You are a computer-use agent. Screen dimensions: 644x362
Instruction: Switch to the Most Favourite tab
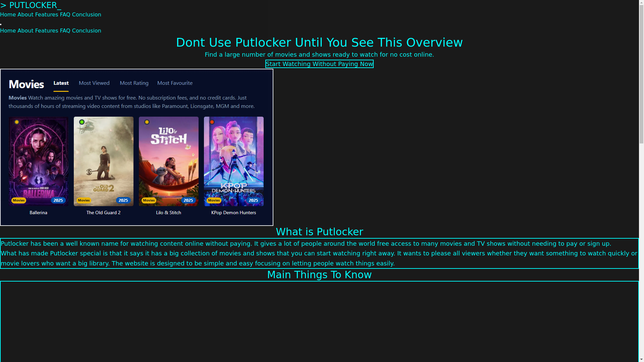coord(175,83)
